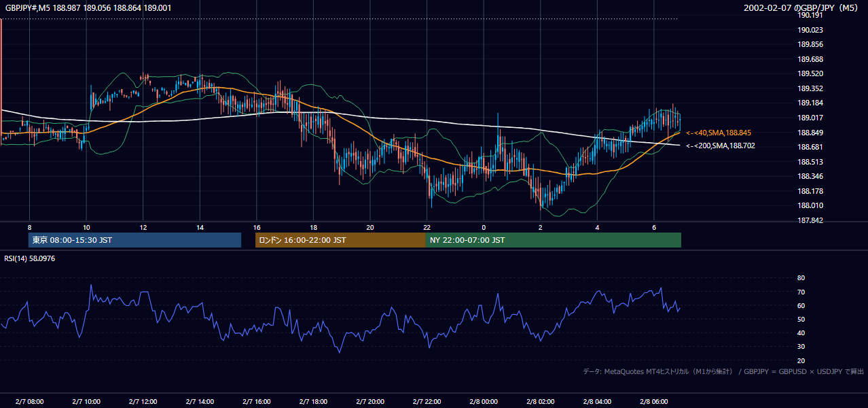Click the RSI axis value 60
Viewport: 868px width, 408px height.
[x=801, y=305]
